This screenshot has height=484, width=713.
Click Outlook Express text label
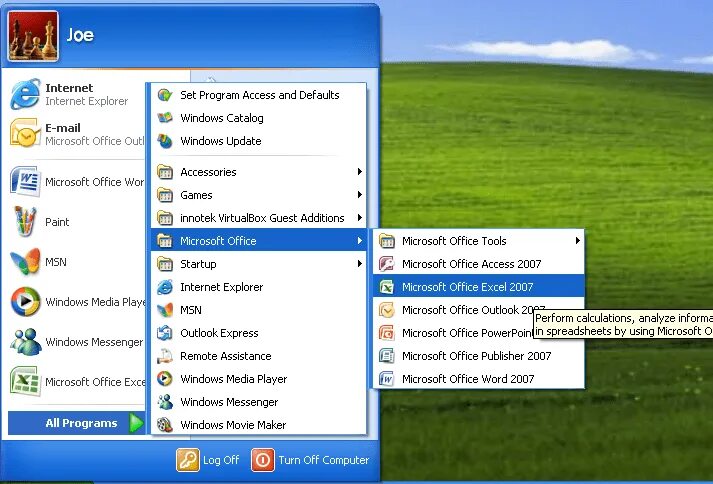click(x=219, y=333)
